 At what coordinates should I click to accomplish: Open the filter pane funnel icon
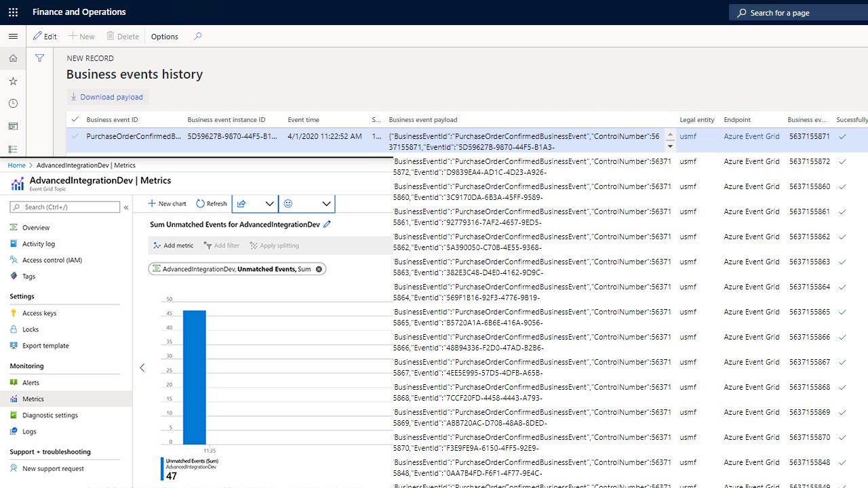(x=40, y=58)
